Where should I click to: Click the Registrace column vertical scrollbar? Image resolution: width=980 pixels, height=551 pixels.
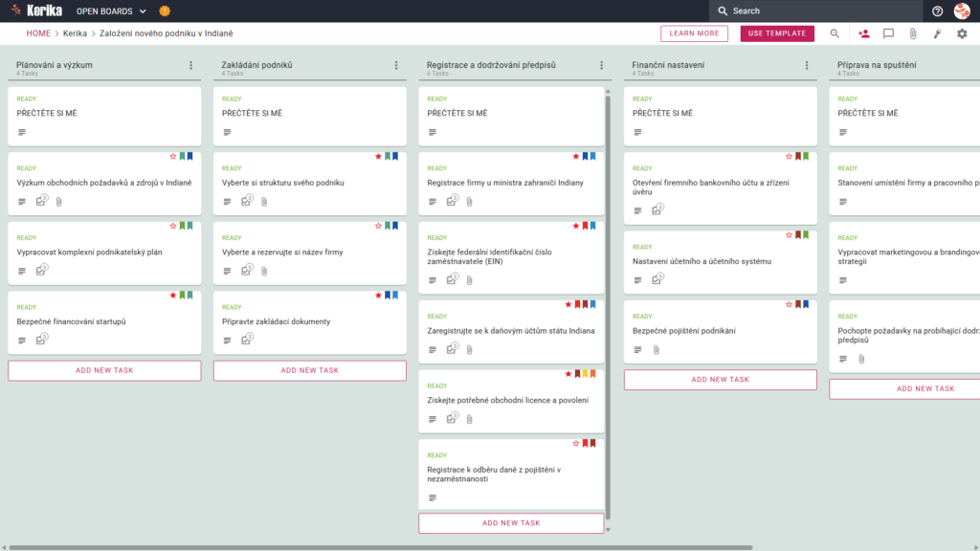pyautogui.click(x=608, y=306)
